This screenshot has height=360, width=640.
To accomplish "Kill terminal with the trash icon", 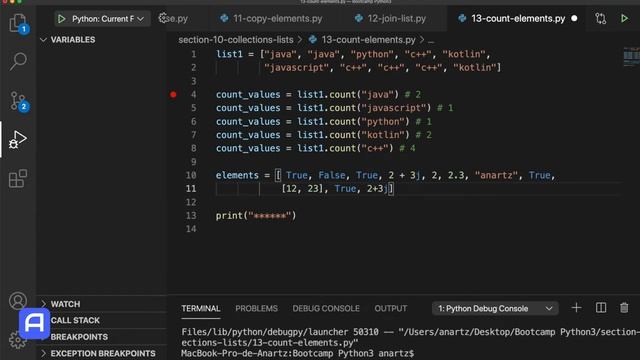I will click(x=624, y=308).
